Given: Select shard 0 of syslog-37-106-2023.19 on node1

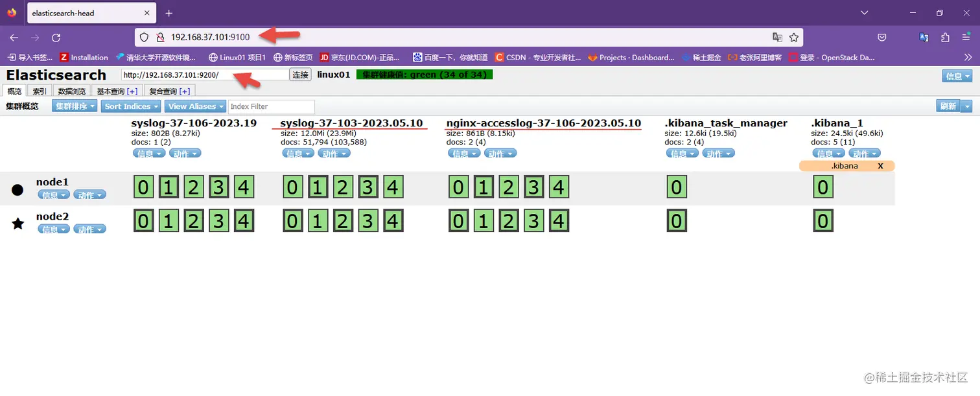Looking at the screenshot, I should [x=143, y=187].
